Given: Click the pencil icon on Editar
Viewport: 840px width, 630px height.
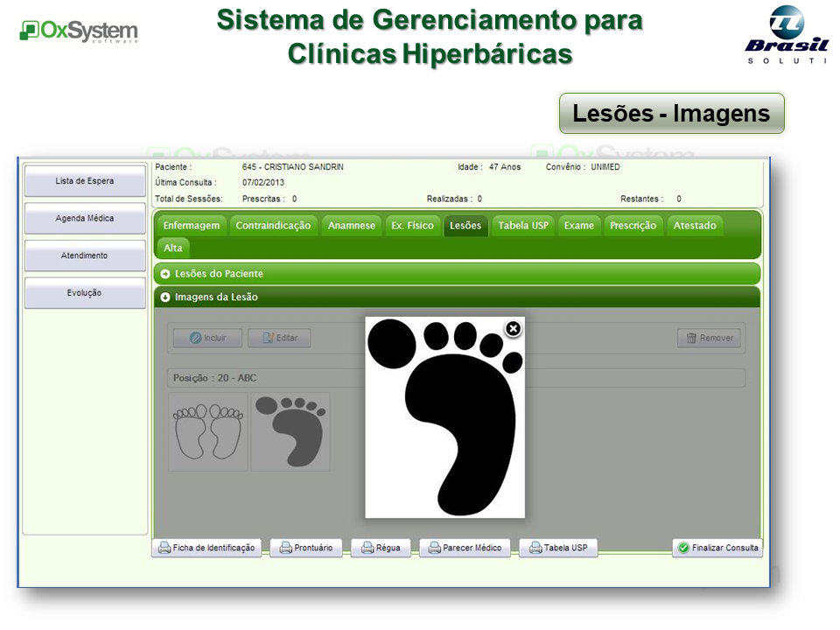Looking at the screenshot, I should click(269, 339).
